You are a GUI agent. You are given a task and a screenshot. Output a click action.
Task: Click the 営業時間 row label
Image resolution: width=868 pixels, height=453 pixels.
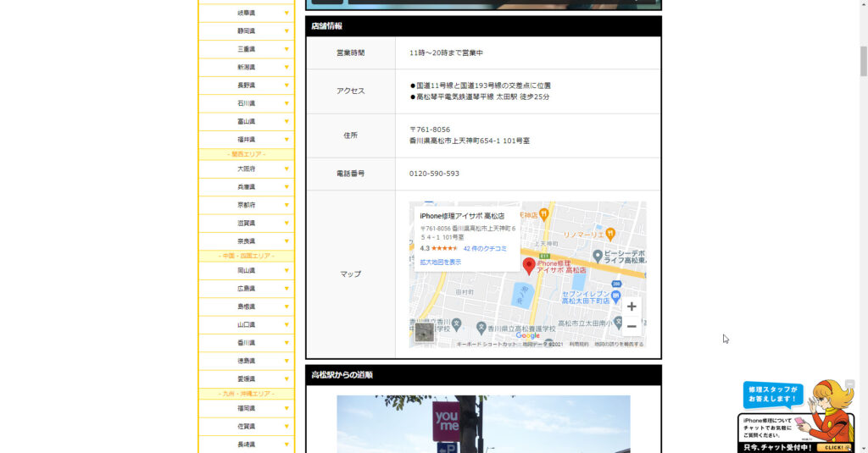(350, 53)
